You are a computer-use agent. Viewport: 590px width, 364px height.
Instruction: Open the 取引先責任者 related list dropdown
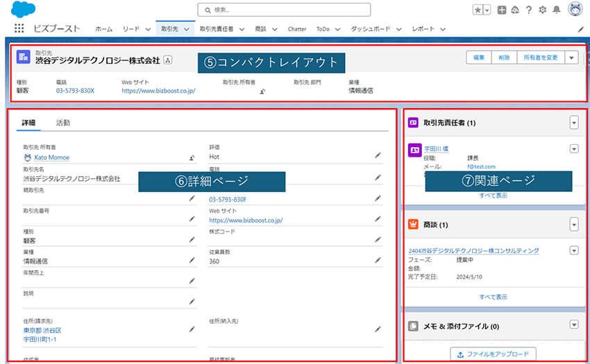(574, 123)
